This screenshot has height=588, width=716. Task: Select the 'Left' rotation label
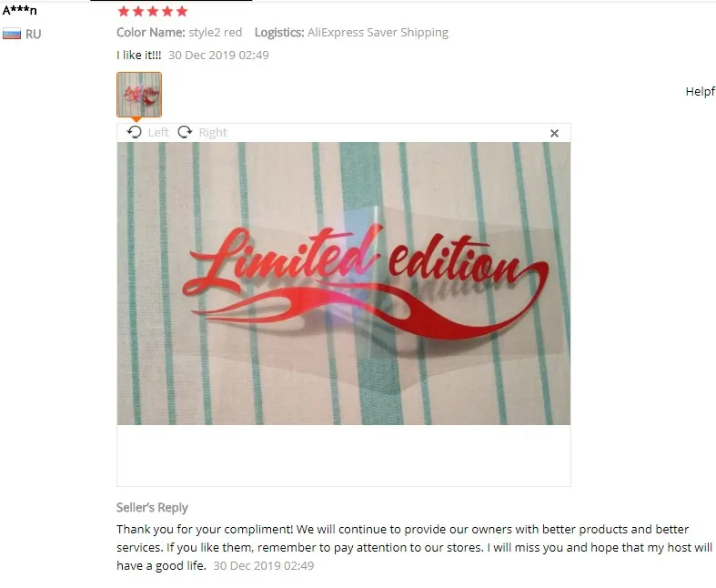[x=158, y=133]
